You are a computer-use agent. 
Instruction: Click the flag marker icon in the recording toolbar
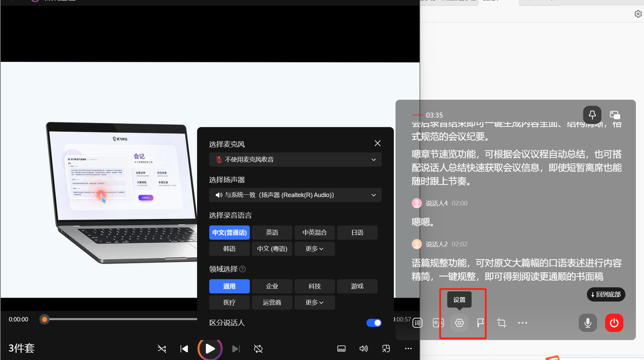[x=480, y=323]
